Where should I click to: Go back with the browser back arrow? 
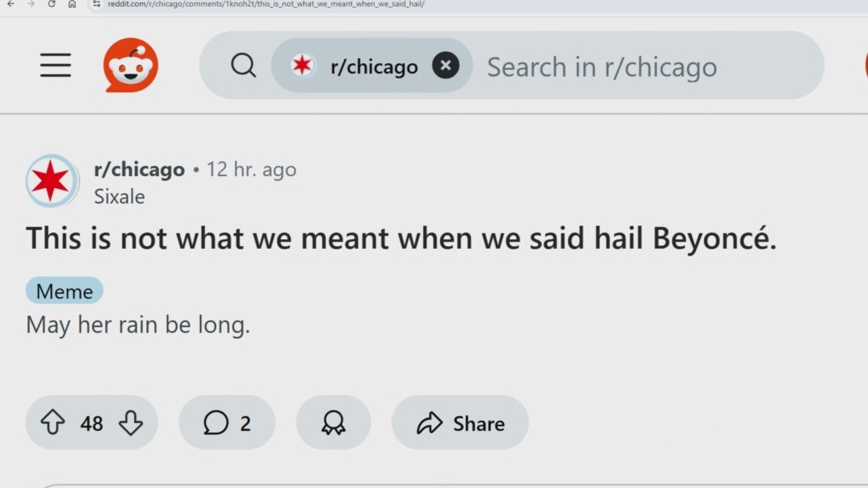pyautogui.click(x=10, y=4)
